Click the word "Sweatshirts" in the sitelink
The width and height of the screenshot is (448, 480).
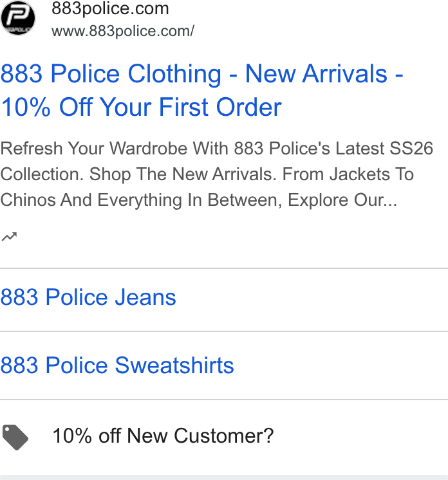pyautogui.click(x=174, y=365)
